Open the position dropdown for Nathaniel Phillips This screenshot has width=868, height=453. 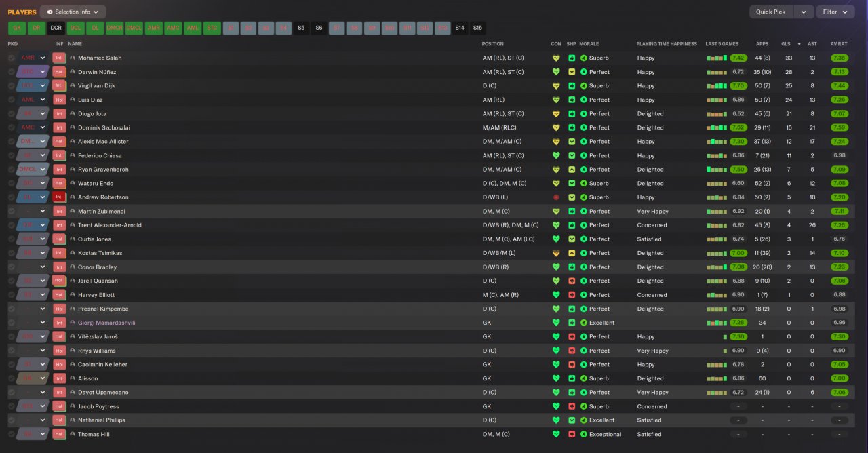(x=33, y=420)
